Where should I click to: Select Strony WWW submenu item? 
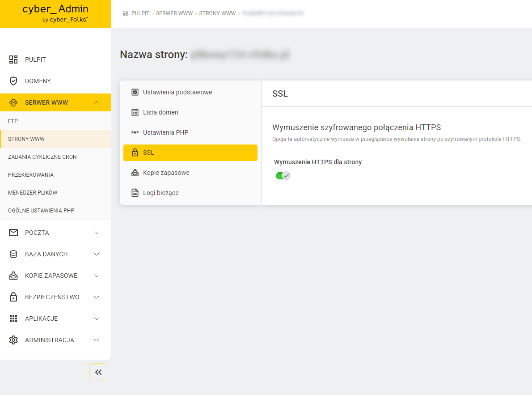coord(55,139)
